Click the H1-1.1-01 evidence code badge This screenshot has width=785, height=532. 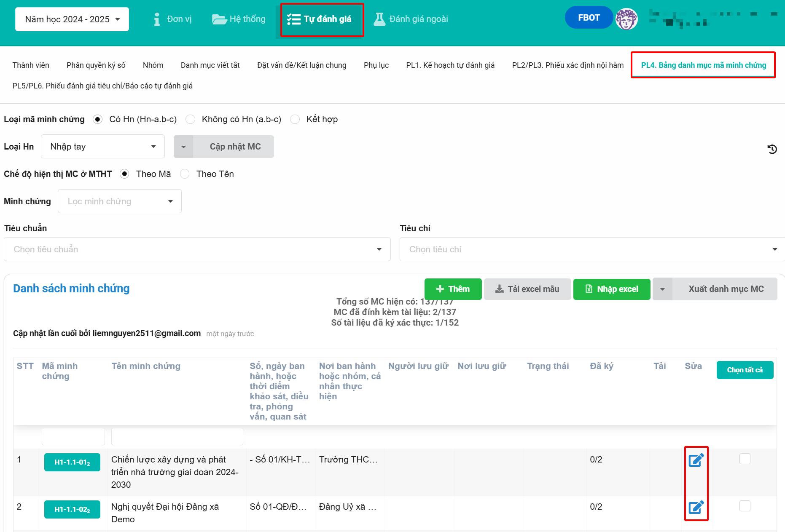pyautogui.click(x=72, y=462)
